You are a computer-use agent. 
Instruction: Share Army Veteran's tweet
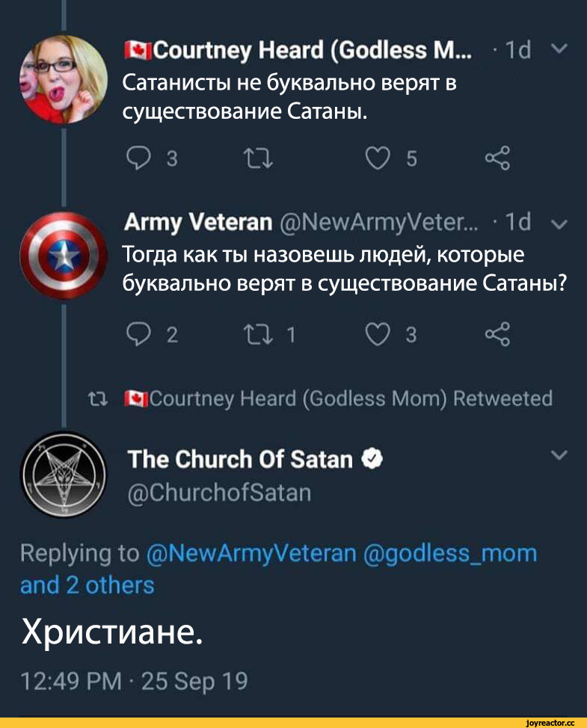[x=497, y=335]
